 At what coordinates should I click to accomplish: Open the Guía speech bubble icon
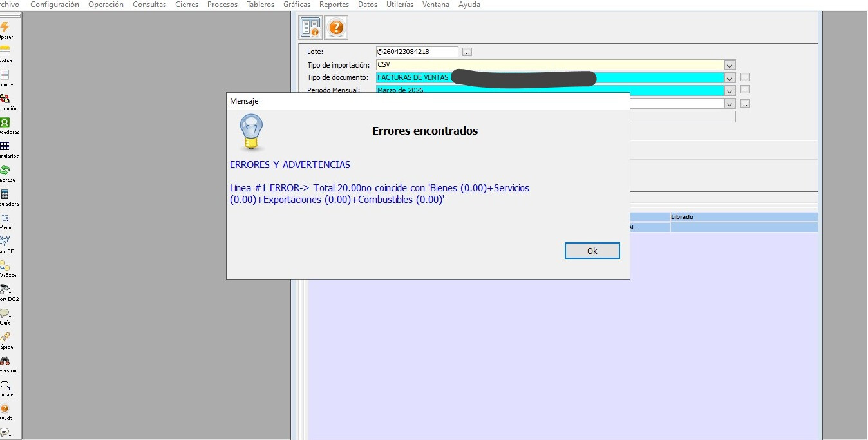(5, 313)
